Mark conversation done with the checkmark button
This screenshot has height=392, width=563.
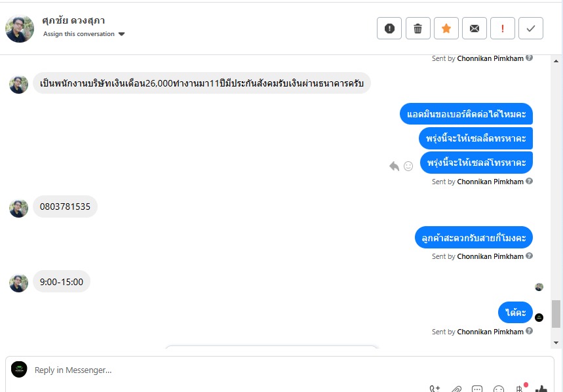[531, 28]
